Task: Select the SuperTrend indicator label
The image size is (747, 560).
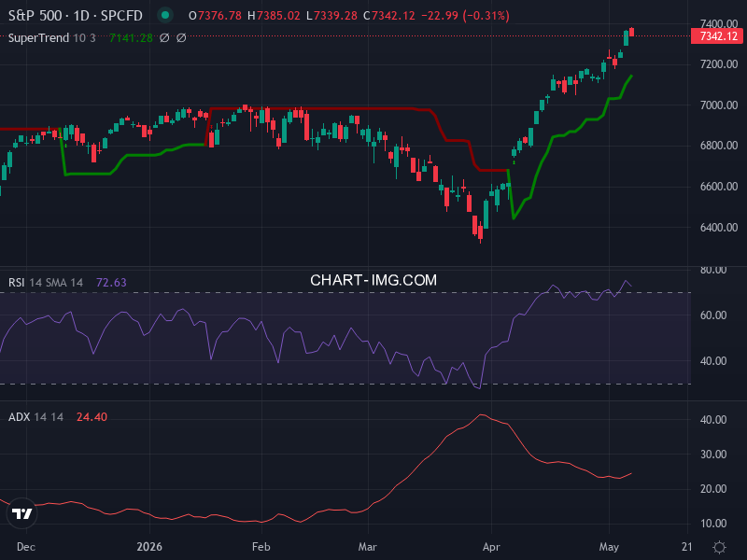Action: coord(38,38)
